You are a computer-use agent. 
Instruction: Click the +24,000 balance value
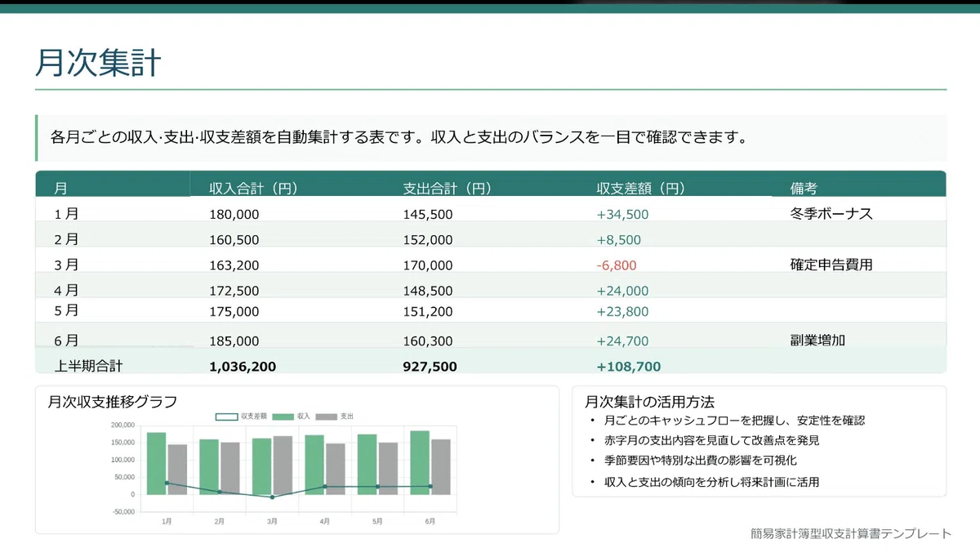pyautogui.click(x=622, y=291)
